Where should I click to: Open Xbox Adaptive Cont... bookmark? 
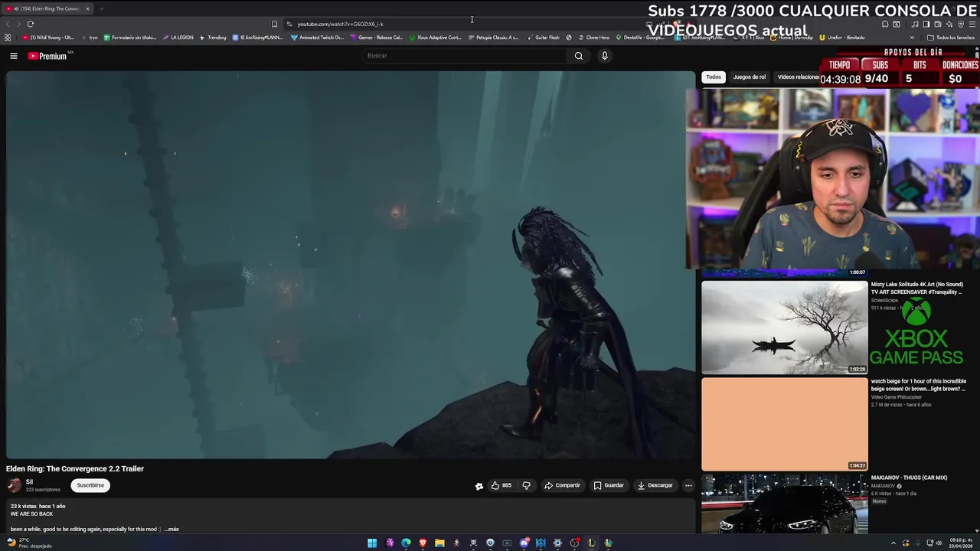click(x=436, y=37)
